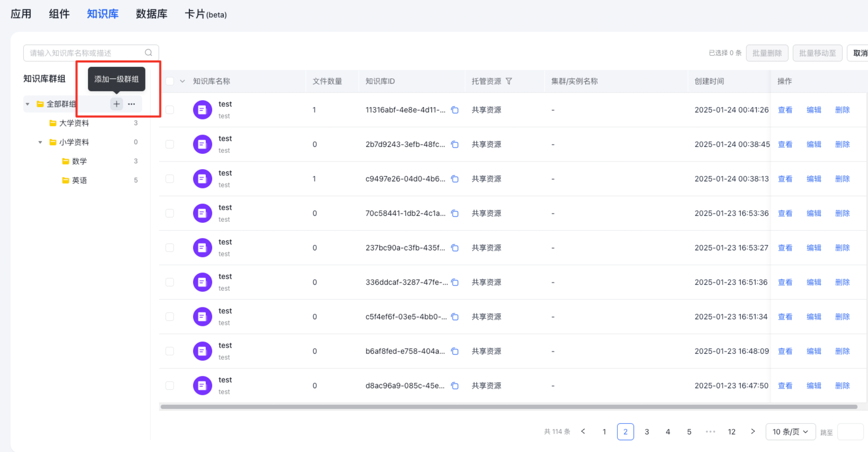Click the purple knowledge base icon in the 2b7d9243 row
This screenshot has width=868, height=452.
click(202, 144)
